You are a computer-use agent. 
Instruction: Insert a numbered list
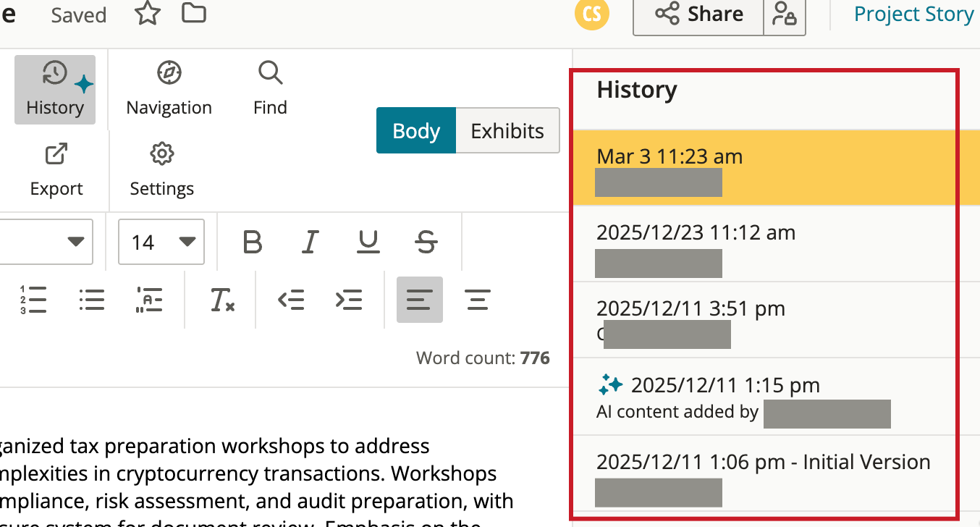click(x=33, y=300)
